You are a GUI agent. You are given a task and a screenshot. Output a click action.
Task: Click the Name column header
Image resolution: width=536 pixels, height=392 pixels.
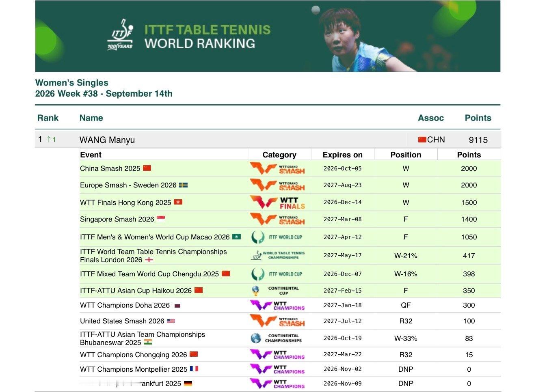click(91, 118)
